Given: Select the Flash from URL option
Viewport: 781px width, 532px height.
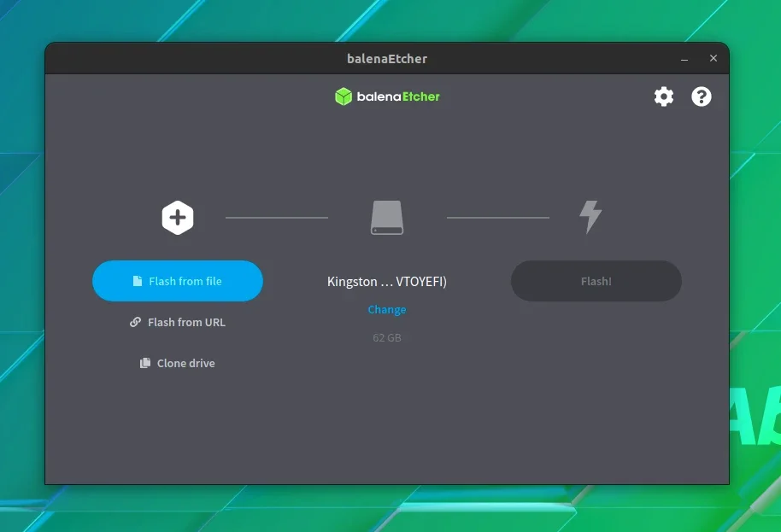Looking at the screenshot, I should click(178, 322).
